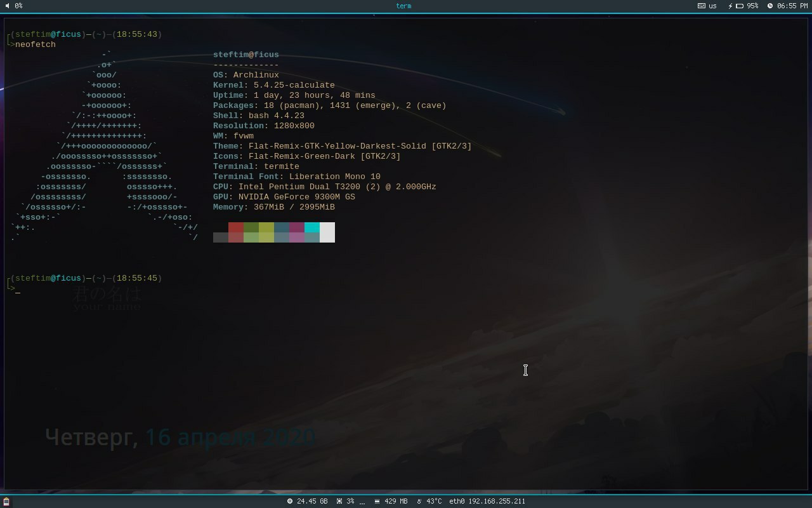Screen dimensions: 812x508
Task: Click the 'OS: Archlinux' line
Action: (246, 75)
